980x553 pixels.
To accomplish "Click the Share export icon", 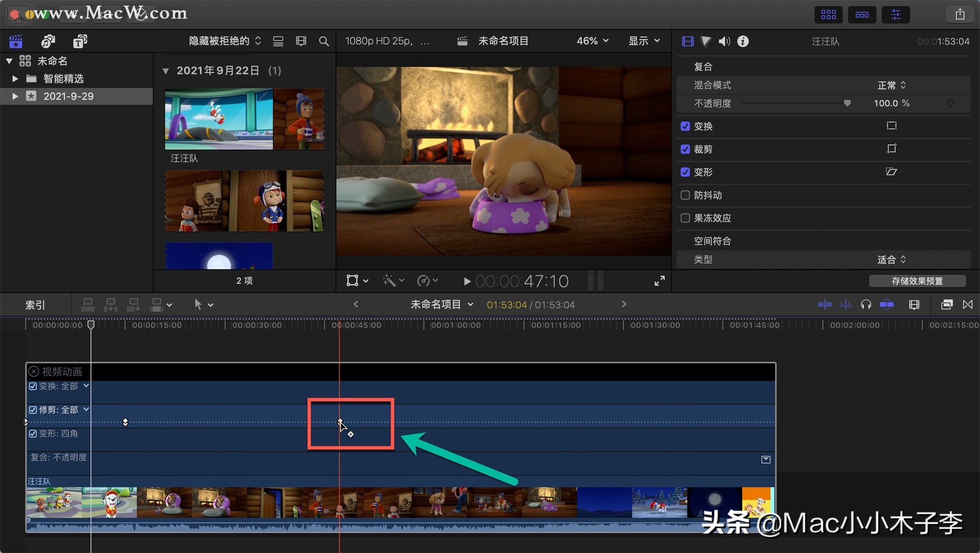I will coord(960,14).
